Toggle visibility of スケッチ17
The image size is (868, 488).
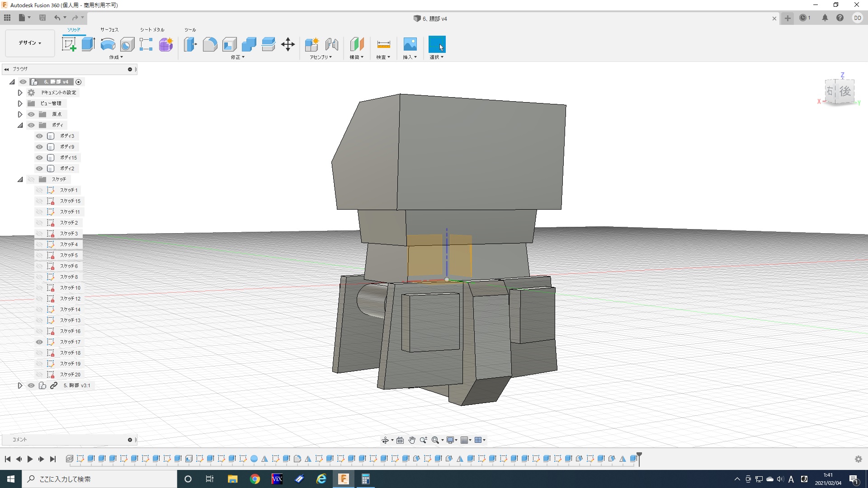pos(39,342)
